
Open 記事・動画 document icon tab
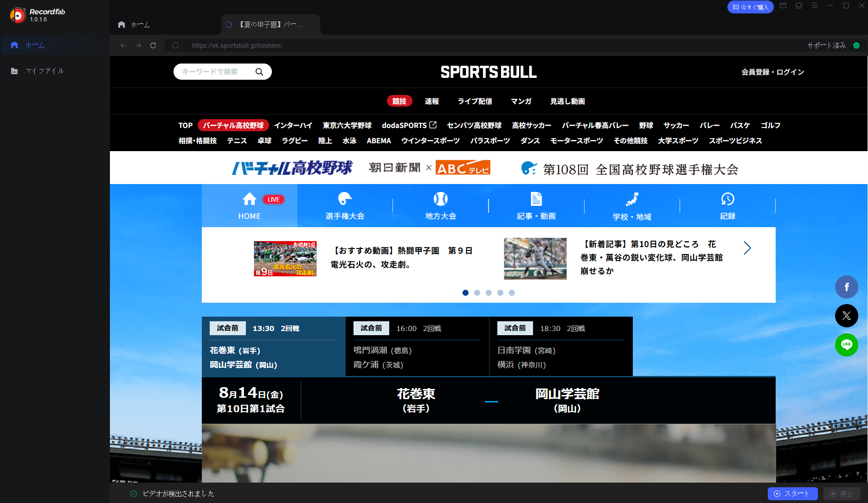pyautogui.click(x=536, y=206)
